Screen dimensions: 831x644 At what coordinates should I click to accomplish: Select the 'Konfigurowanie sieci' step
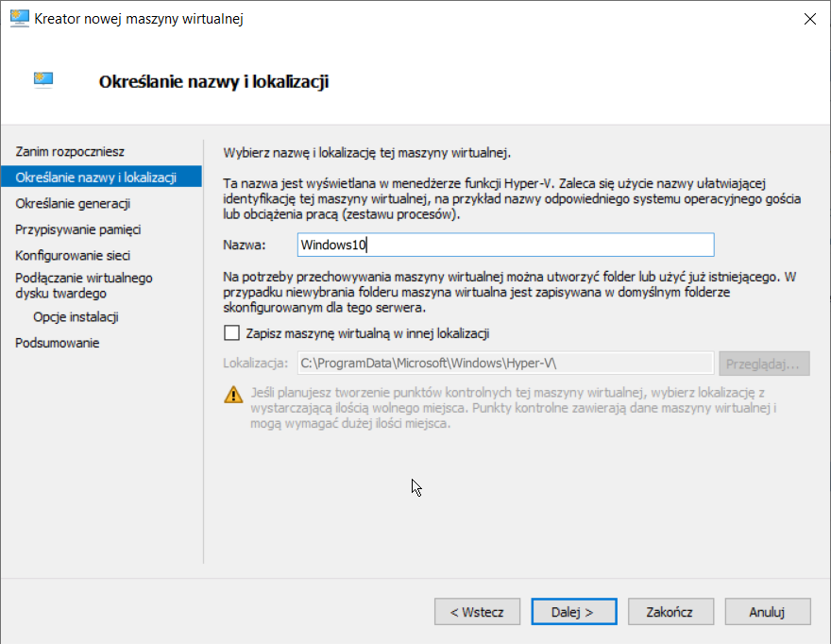point(73,255)
